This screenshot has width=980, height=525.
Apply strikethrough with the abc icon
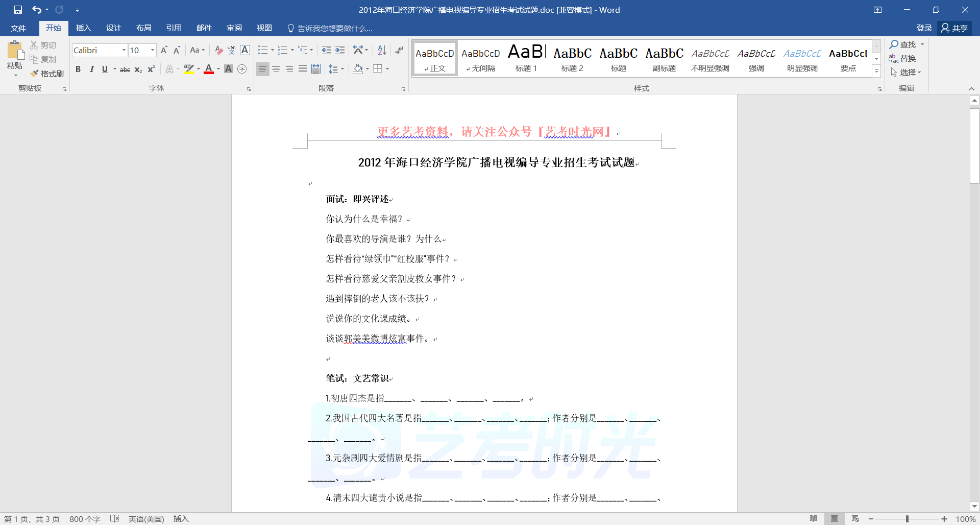[x=125, y=69]
